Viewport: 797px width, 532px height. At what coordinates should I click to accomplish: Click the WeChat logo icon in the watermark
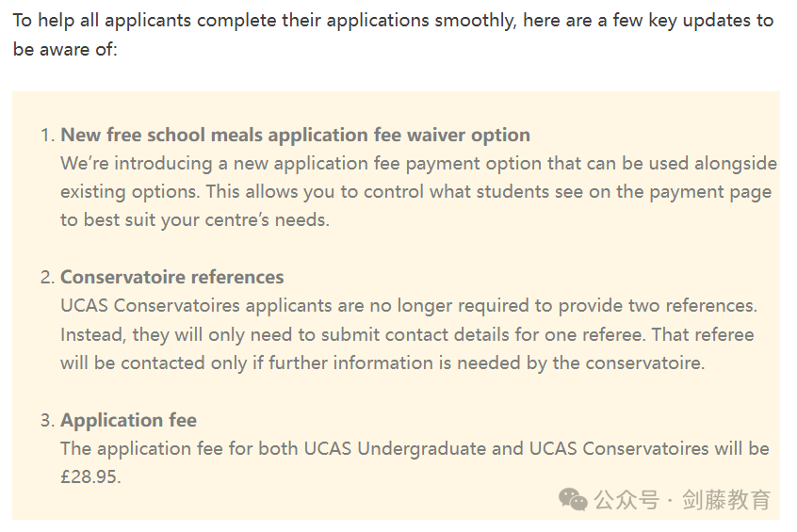point(573,499)
